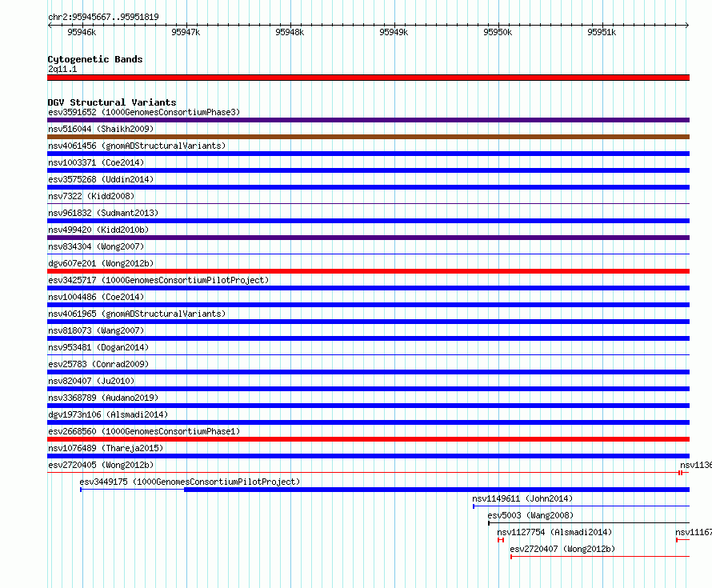
Task: Open the nsv1076489 (Thareja2015) label
Action: pos(106,448)
